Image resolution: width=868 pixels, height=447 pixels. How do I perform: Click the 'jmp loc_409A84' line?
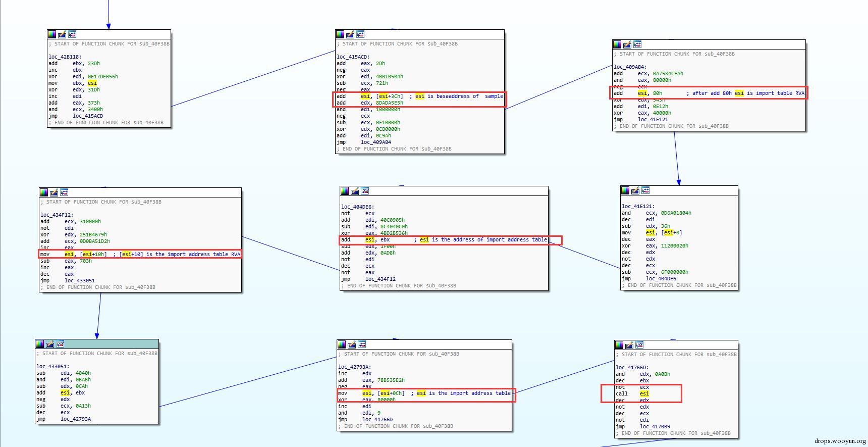tap(364, 142)
